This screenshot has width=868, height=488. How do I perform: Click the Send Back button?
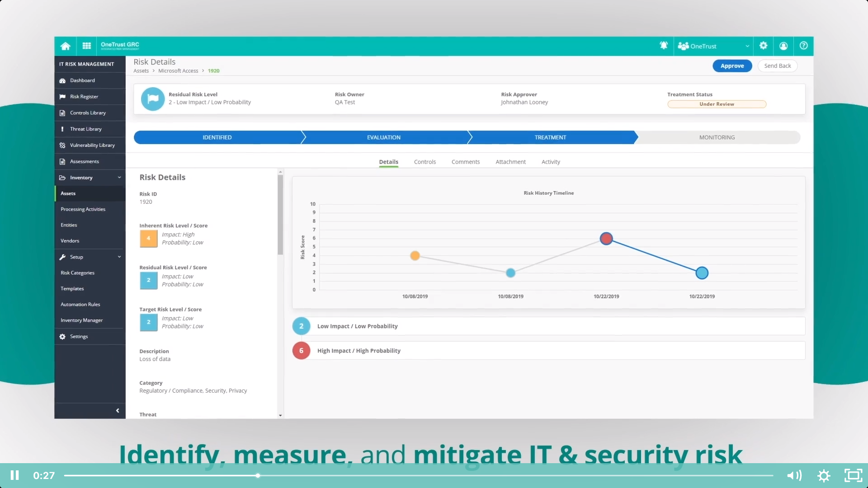(x=778, y=66)
